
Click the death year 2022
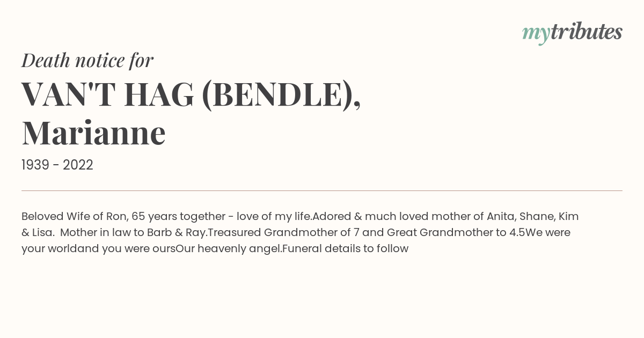click(78, 165)
